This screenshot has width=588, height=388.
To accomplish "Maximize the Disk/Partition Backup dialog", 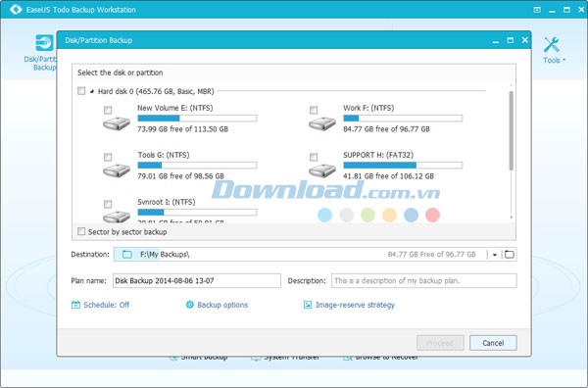I will [511, 40].
